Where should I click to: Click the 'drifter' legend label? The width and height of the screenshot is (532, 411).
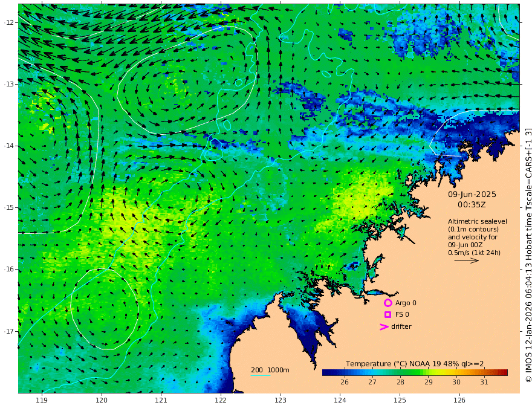(401, 326)
